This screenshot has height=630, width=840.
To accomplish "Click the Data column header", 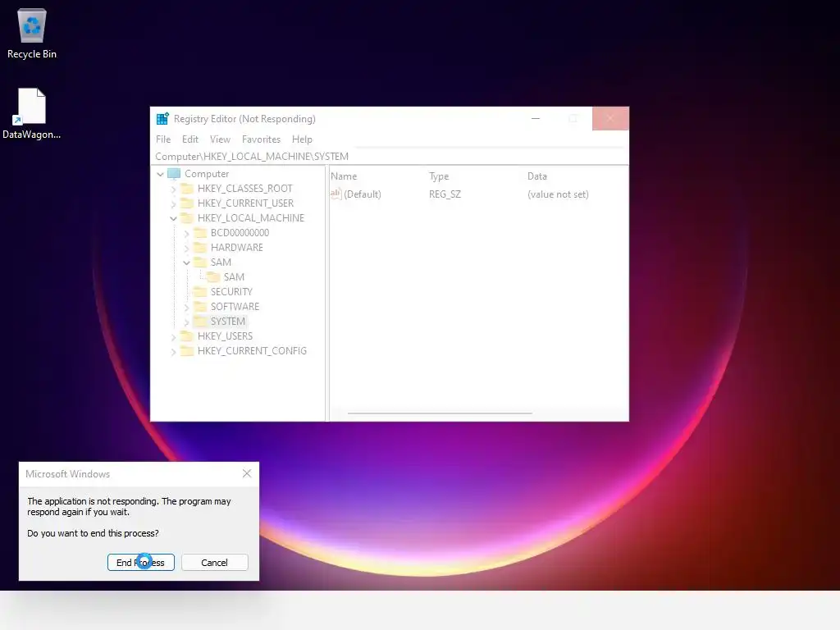I will coord(536,176).
